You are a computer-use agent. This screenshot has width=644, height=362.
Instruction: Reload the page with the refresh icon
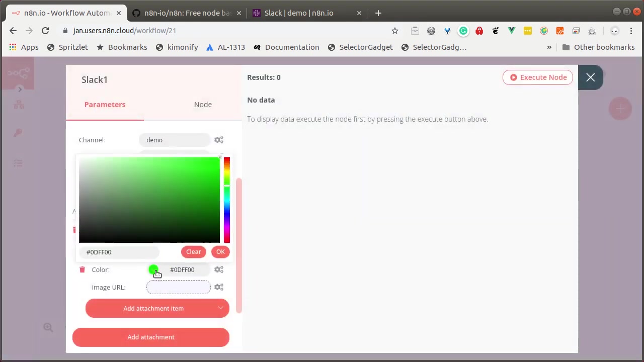click(45, 31)
